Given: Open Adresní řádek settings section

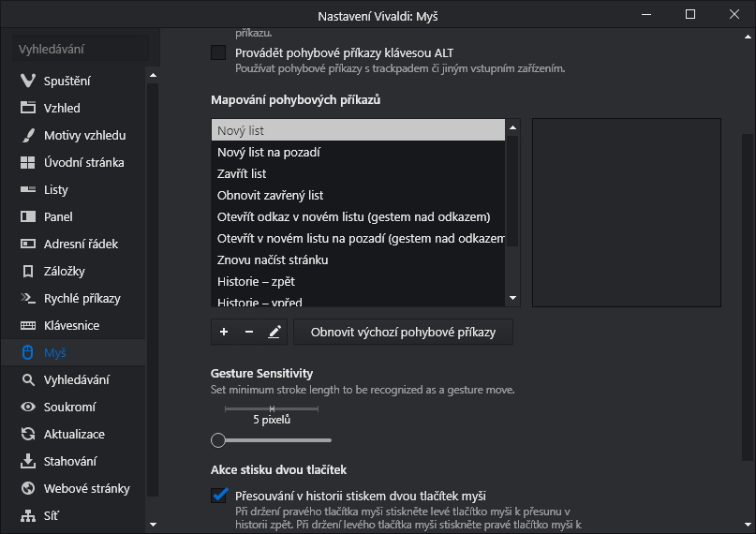Looking at the screenshot, I should [81, 244].
